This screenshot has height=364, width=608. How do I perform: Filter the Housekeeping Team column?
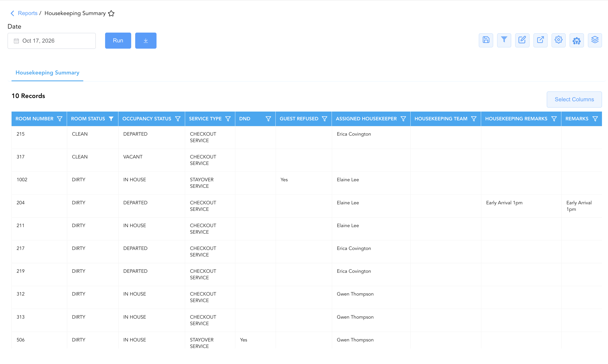pyautogui.click(x=474, y=119)
